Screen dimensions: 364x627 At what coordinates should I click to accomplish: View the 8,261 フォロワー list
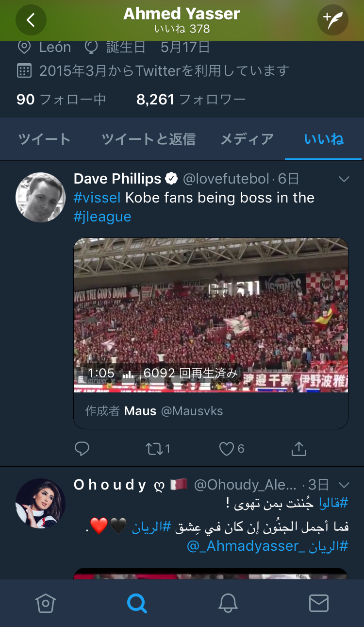[191, 100]
